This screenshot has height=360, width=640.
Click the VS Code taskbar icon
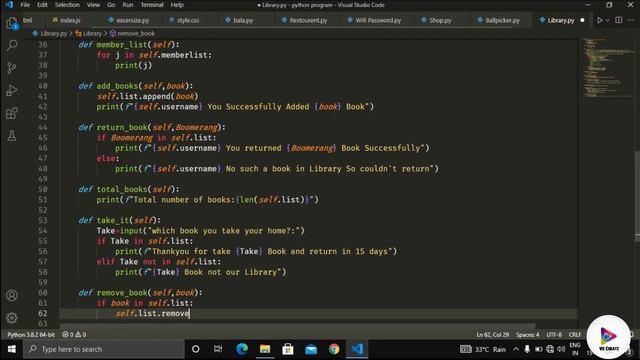coord(357,349)
